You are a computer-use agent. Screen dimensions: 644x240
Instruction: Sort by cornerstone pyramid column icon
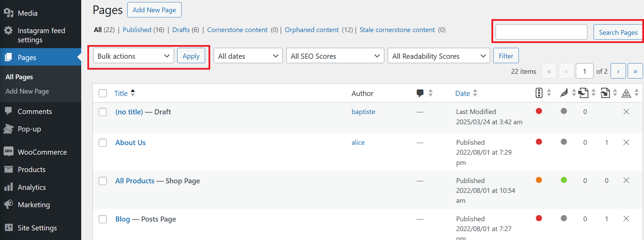point(626,93)
